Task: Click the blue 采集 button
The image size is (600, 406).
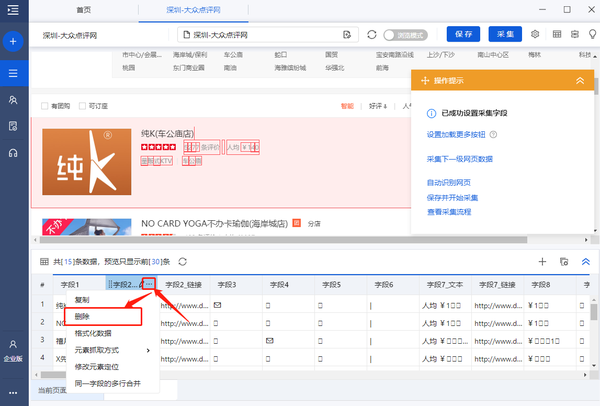Action: 505,34
